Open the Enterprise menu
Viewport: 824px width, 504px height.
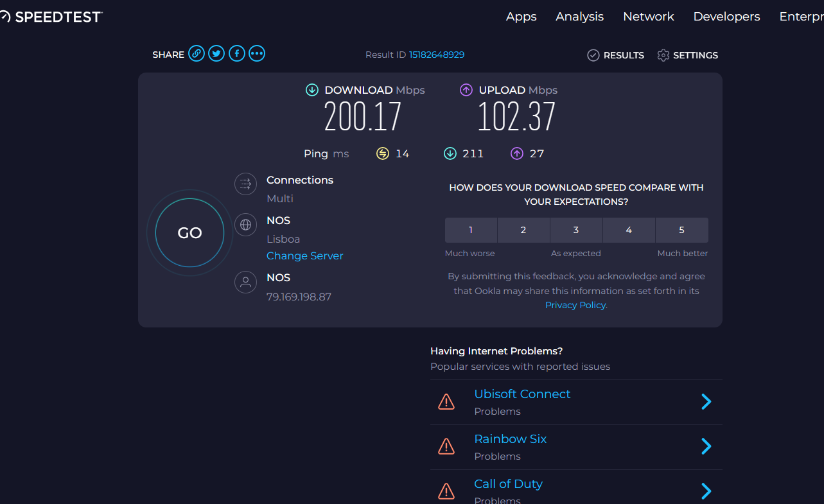802,17
